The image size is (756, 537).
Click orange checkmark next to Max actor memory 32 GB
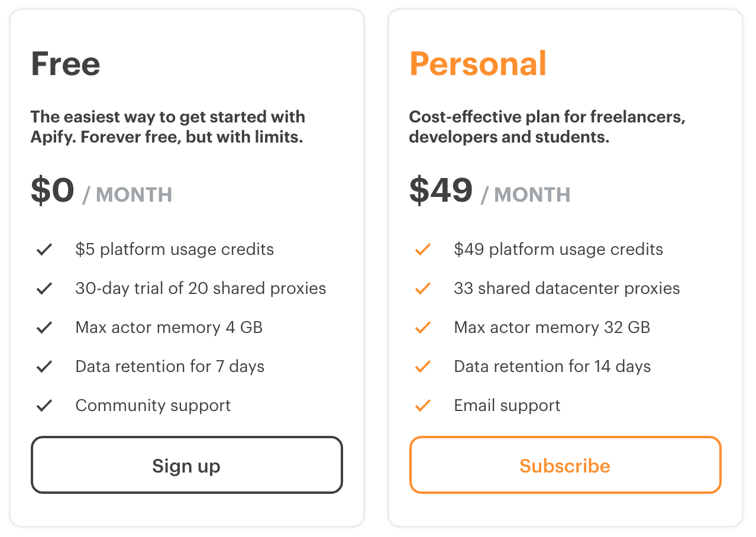tap(423, 328)
